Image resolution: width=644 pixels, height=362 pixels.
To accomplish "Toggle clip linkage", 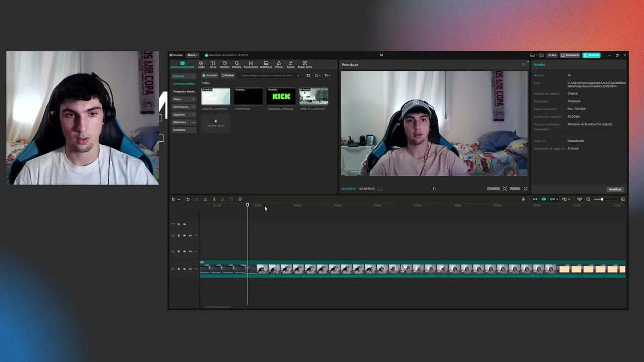I will point(552,199).
